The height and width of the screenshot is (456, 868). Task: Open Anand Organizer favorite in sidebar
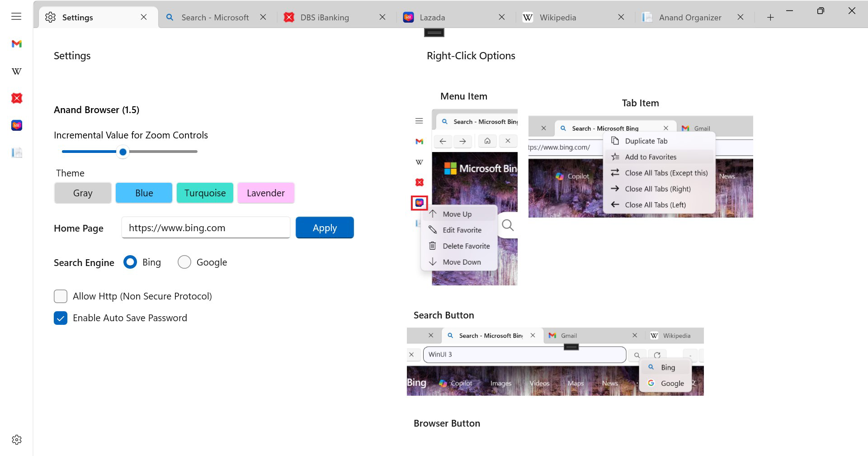17,152
